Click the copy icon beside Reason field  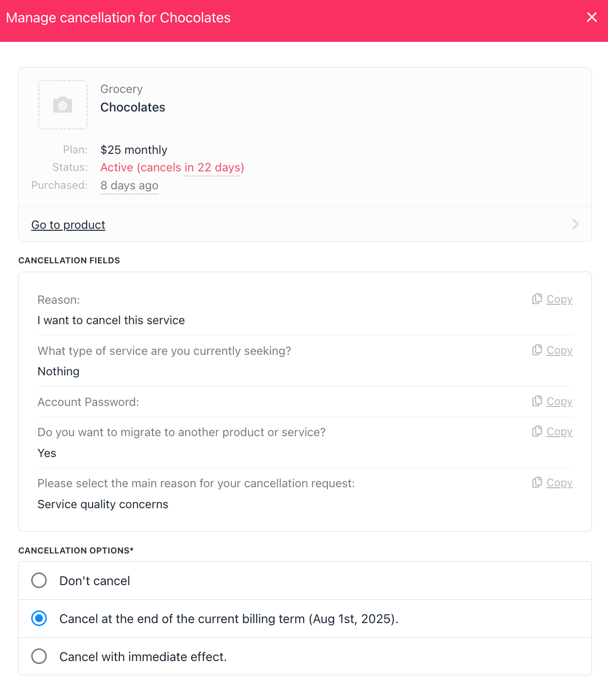click(537, 299)
